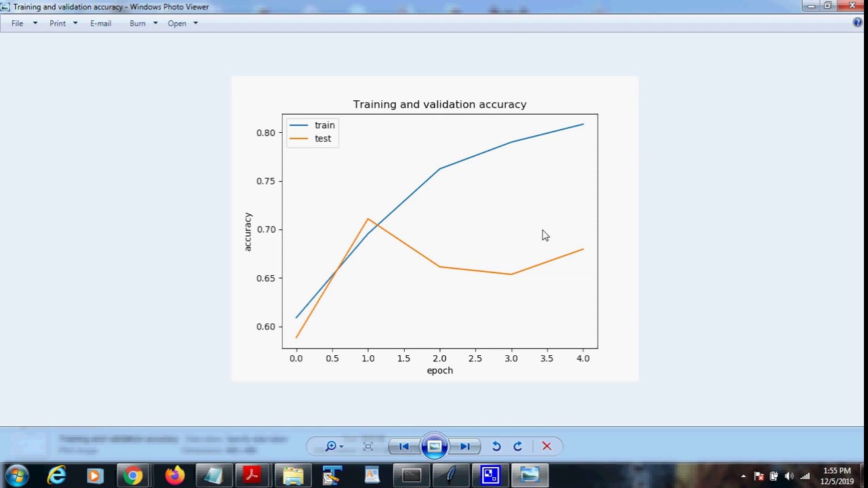Image resolution: width=868 pixels, height=488 pixels.
Task: Open the network signal tray icon
Action: coord(805,476)
